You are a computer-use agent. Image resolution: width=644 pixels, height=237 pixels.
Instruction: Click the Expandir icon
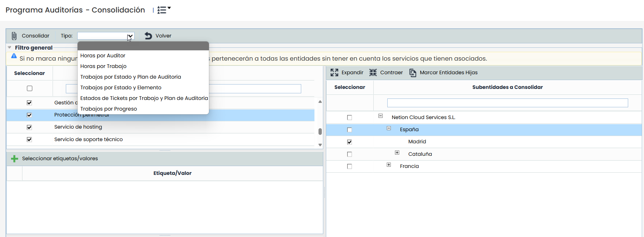pos(334,72)
